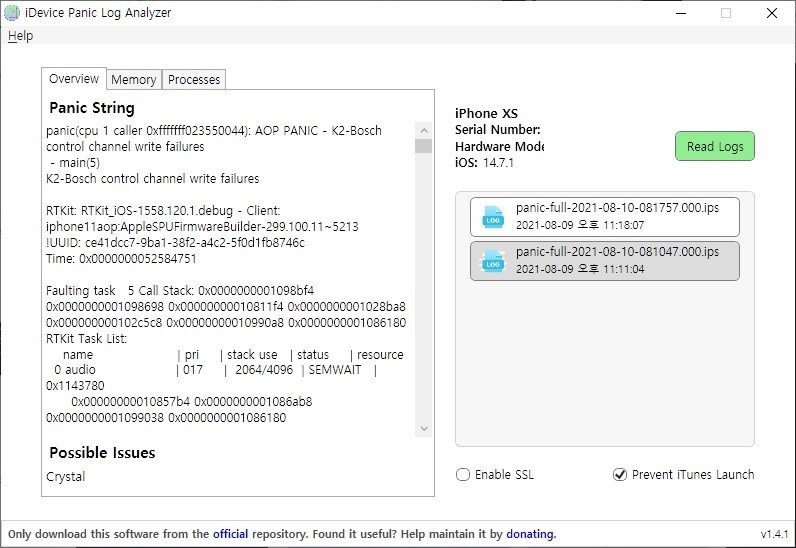
Task: Click the panic string scrollbar down arrow
Action: click(423, 429)
